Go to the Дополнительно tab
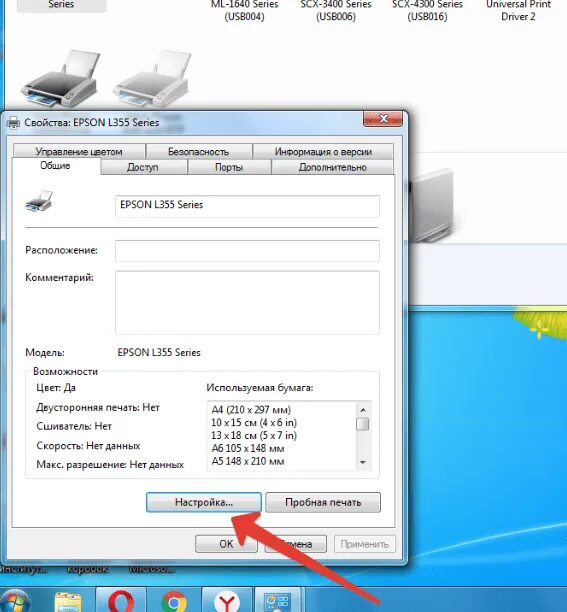The width and height of the screenshot is (567, 612). (332, 167)
